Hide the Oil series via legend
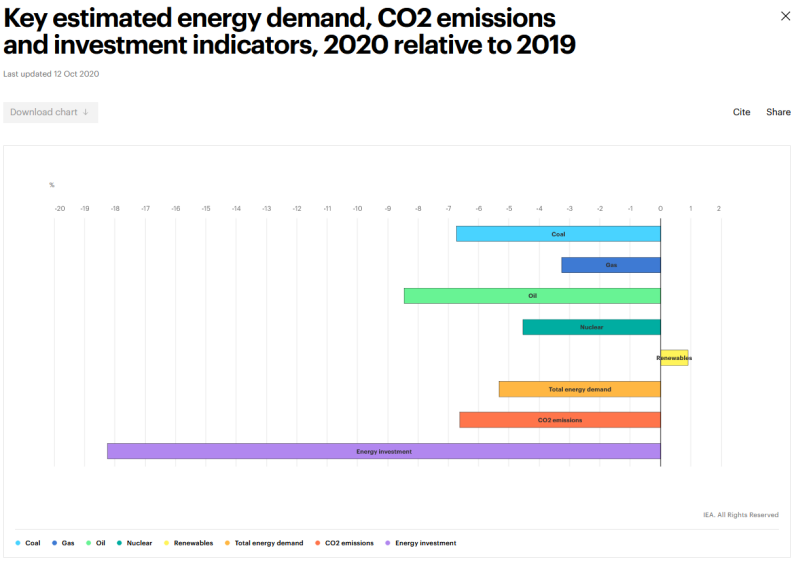Screen dimensions: 794x561 point(95,543)
